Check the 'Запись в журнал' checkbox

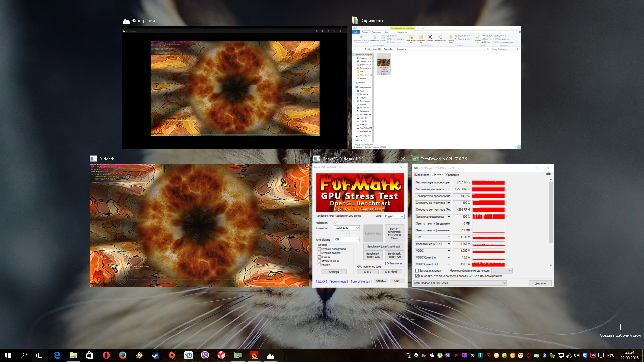[417, 271]
